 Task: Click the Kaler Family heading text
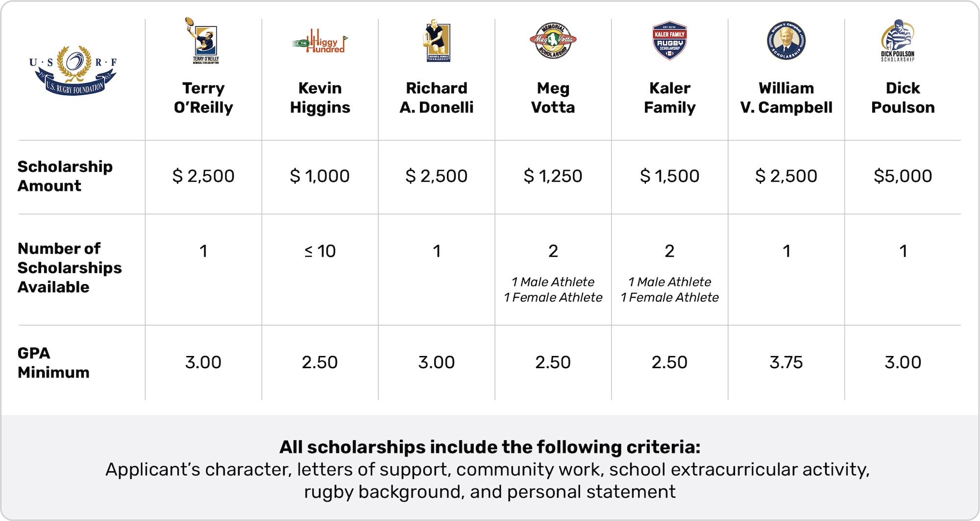coord(670,97)
